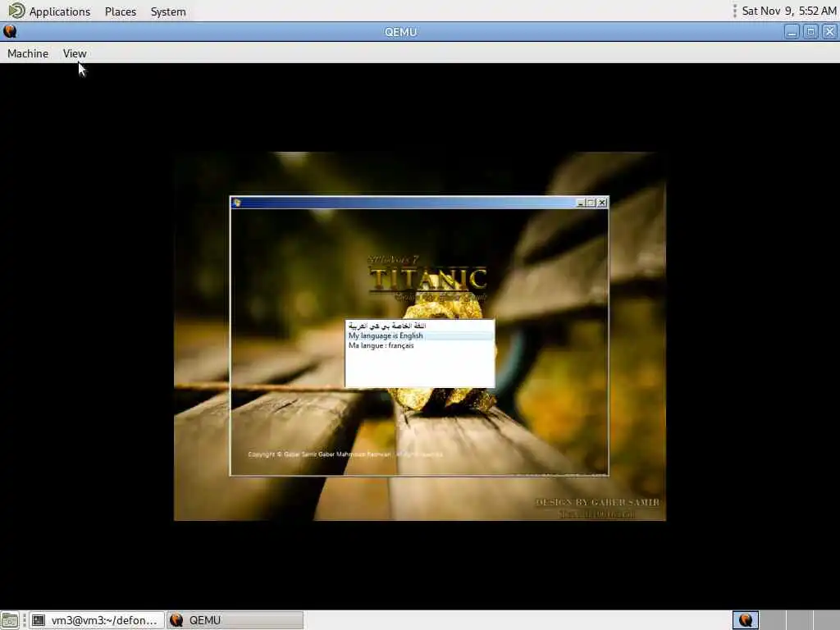Open the Machine menu in QEMU
Viewport: 840px width, 630px height.
point(28,53)
